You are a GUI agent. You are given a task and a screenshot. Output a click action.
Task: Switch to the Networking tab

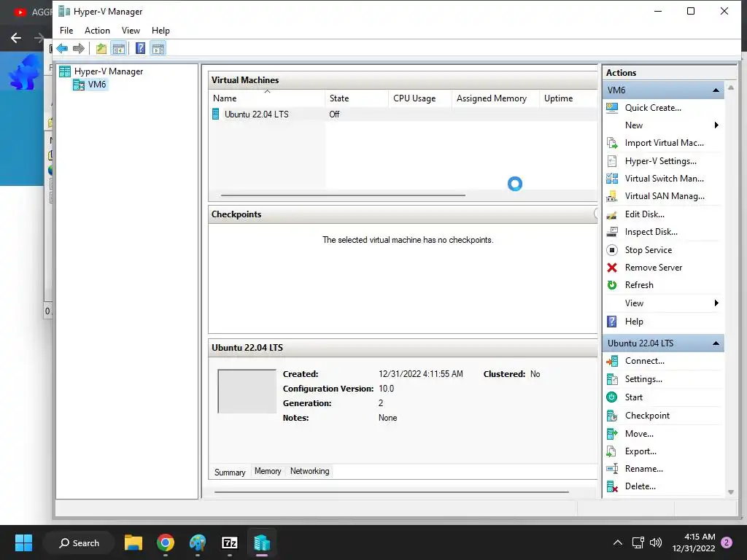pyautogui.click(x=309, y=471)
